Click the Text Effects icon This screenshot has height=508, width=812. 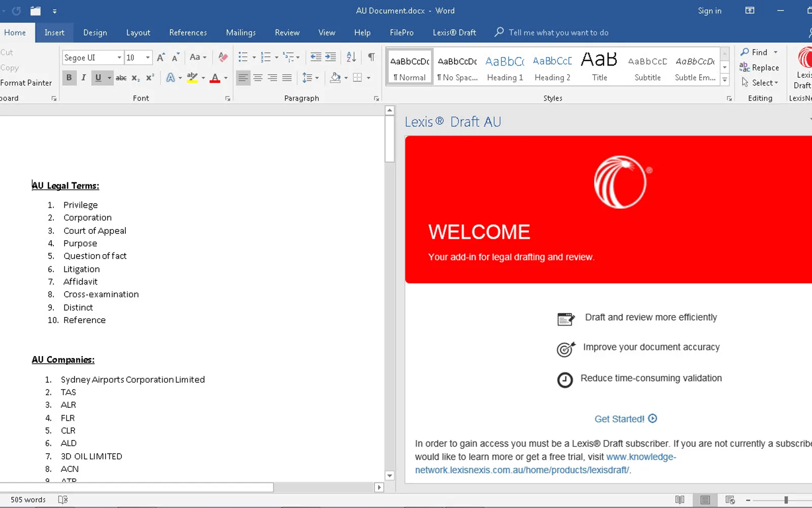coord(171,78)
